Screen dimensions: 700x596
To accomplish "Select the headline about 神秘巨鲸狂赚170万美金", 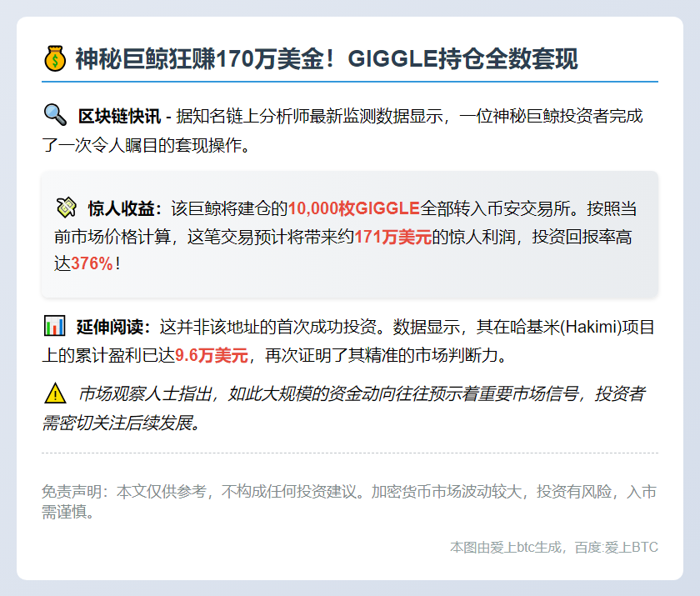I will pyautogui.click(x=326, y=59).
